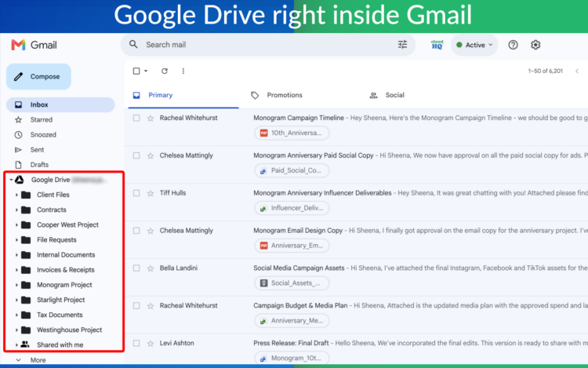Star the Bella Landini email
The width and height of the screenshot is (588, 368).
pyautogui.click(x=151, y=268)
